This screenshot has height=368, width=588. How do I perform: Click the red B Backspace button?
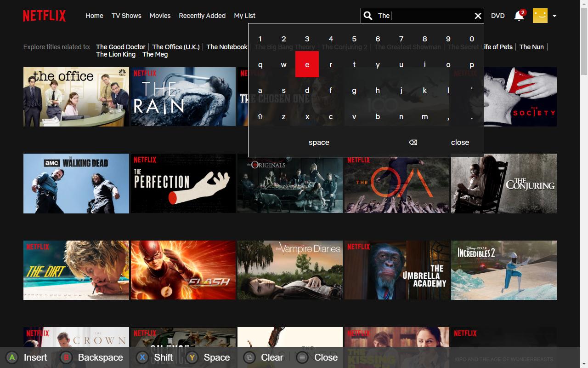click(x=92, y=357)
